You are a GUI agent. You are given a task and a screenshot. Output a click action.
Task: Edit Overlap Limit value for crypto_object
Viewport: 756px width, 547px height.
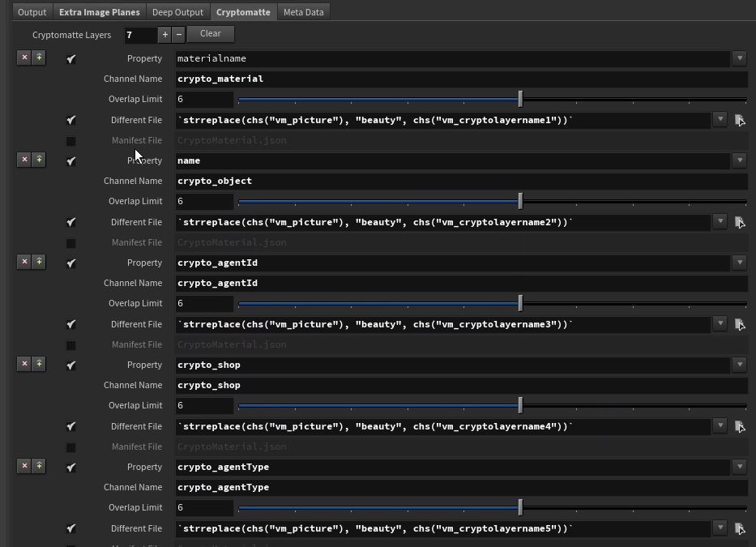coord(204,202)
